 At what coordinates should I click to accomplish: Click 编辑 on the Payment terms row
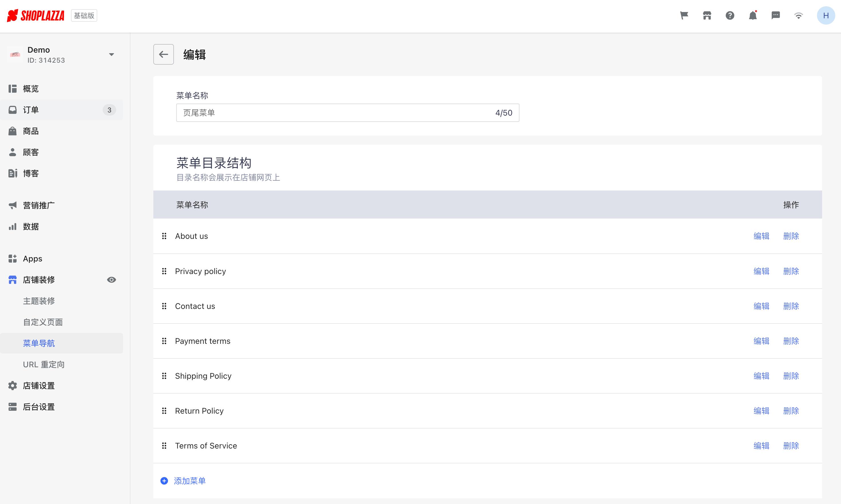761,341
